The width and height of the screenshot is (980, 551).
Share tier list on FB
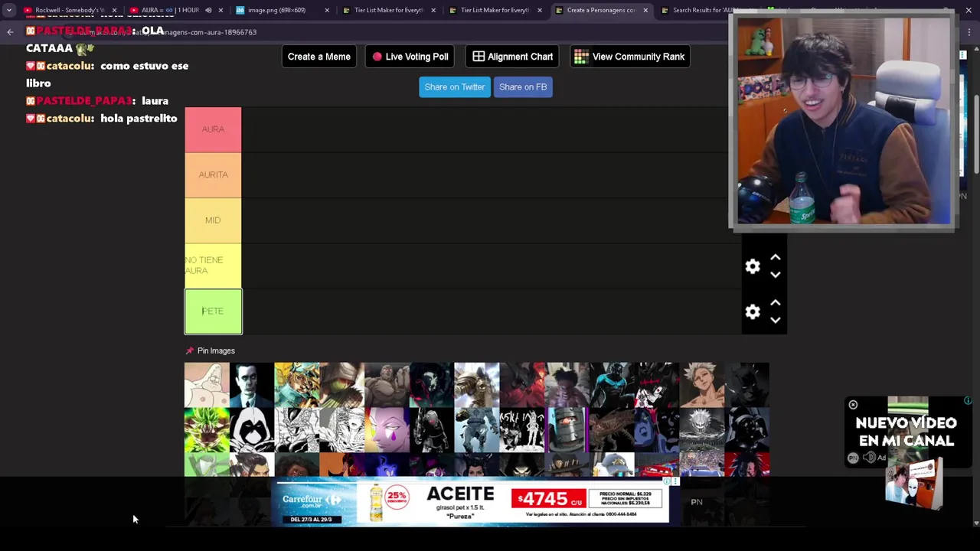pos(523,87)
